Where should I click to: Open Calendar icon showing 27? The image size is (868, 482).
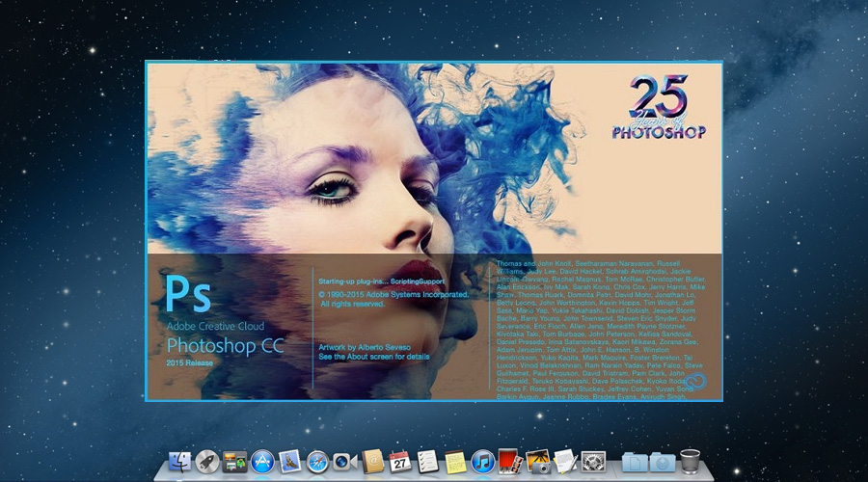click(x=399, y=462)
